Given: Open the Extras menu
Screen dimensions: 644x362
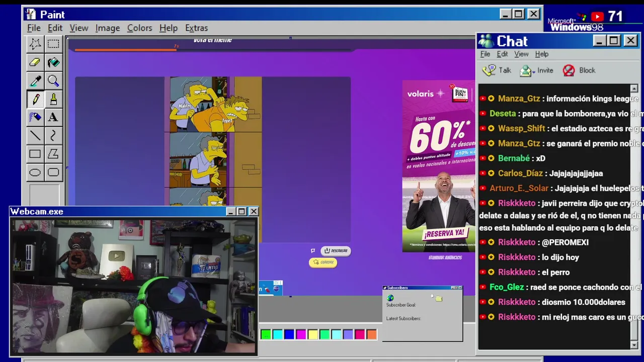Looking at the screenshot, I should 196,28.
